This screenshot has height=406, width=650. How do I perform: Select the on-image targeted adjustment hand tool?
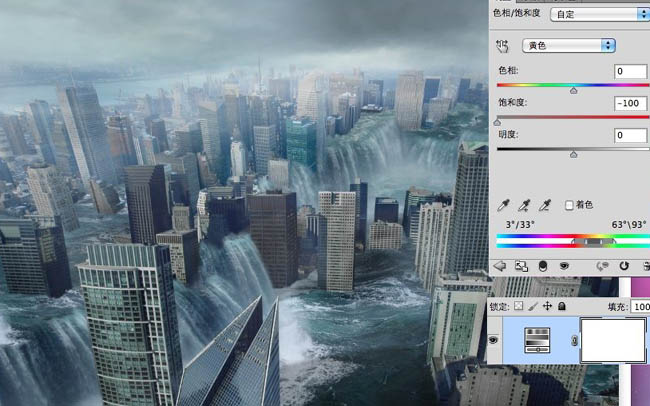pos(503,46)
